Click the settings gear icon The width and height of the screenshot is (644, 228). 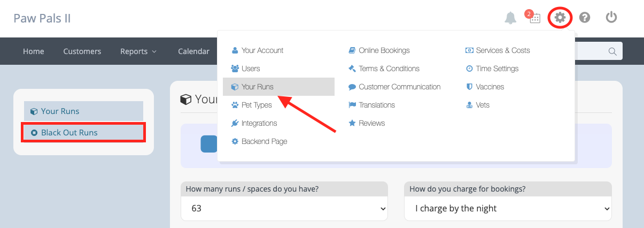(x=560, y=18)
